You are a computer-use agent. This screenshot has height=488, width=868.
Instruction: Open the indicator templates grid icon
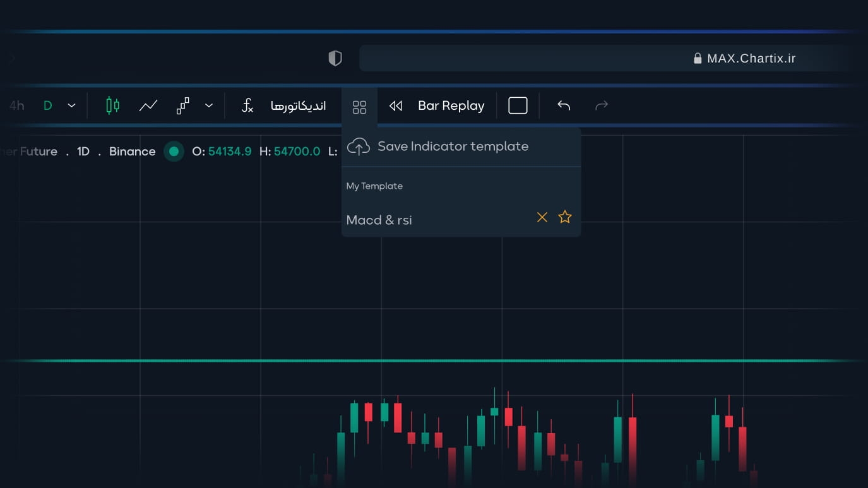tap(359, 107)
